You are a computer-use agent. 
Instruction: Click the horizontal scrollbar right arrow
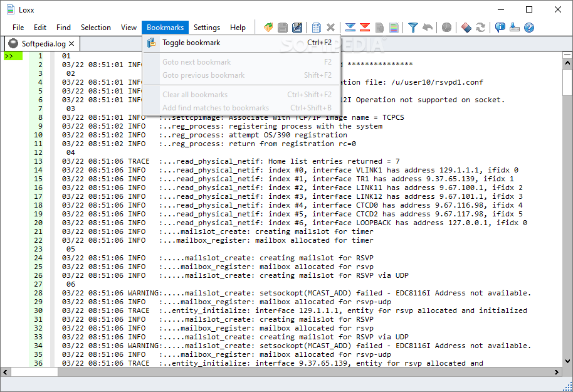coord(557,372)
